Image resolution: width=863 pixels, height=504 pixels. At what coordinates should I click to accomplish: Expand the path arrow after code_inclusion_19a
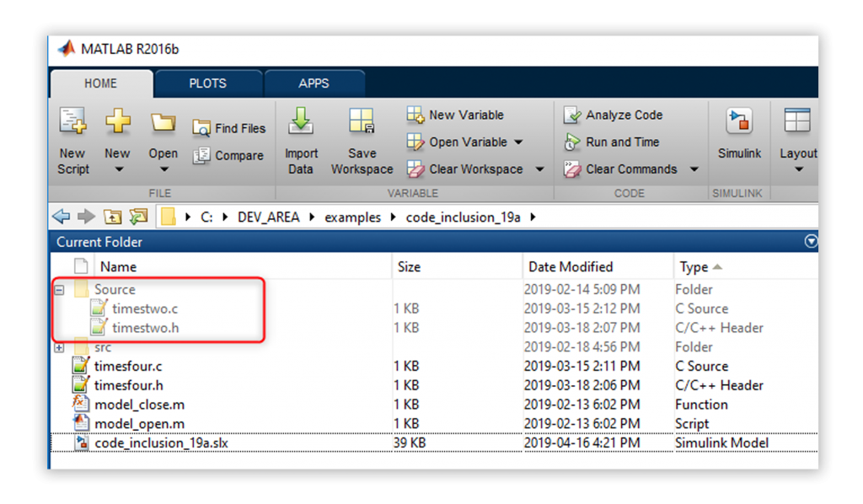(533, 217)
